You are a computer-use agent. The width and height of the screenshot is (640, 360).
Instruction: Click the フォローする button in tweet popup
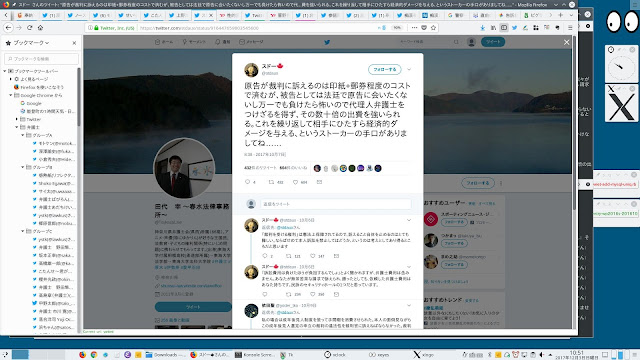click(384, 69)
